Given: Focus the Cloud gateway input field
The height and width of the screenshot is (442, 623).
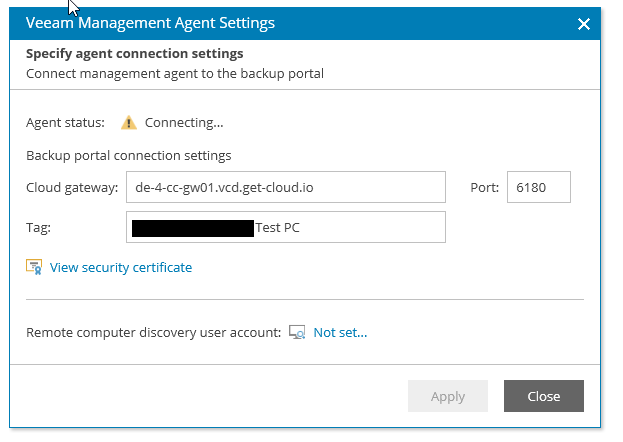Looking at the screenshot, I should tap(286, 187).
